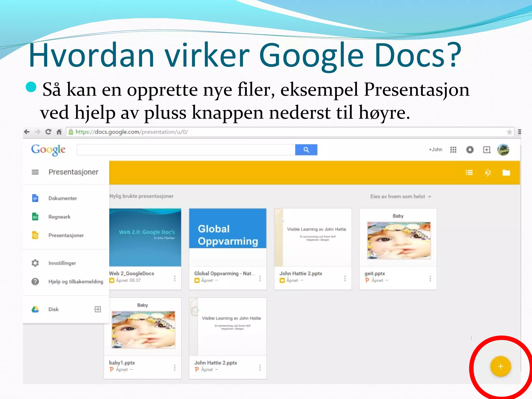This screenshot has width=532, height=399.
Task: Reload the page with the refresh icon
Action: point(48,132)
